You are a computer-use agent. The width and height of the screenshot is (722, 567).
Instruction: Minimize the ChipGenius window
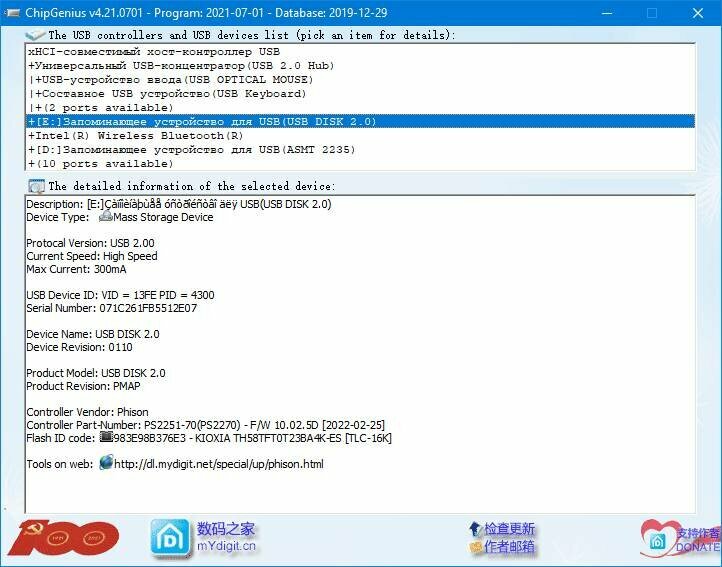[607, 13]
